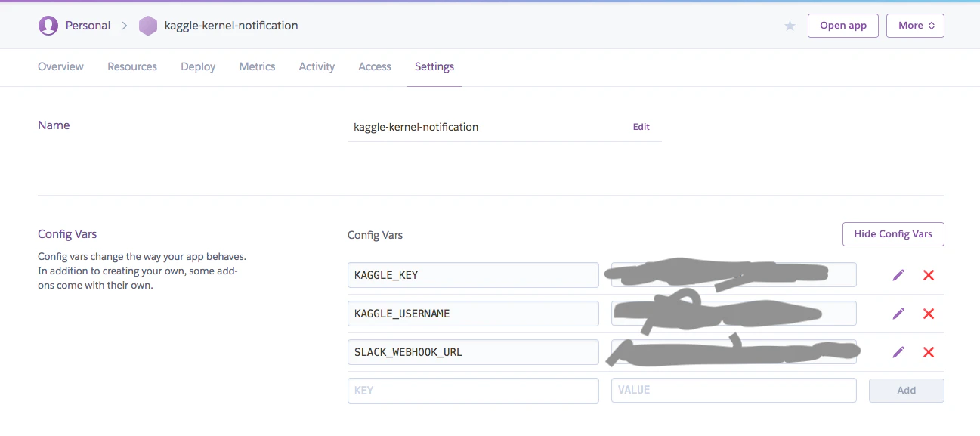Click the KAGGLE_USERNAME value field

pyautogui.click(x=734, y=314)
